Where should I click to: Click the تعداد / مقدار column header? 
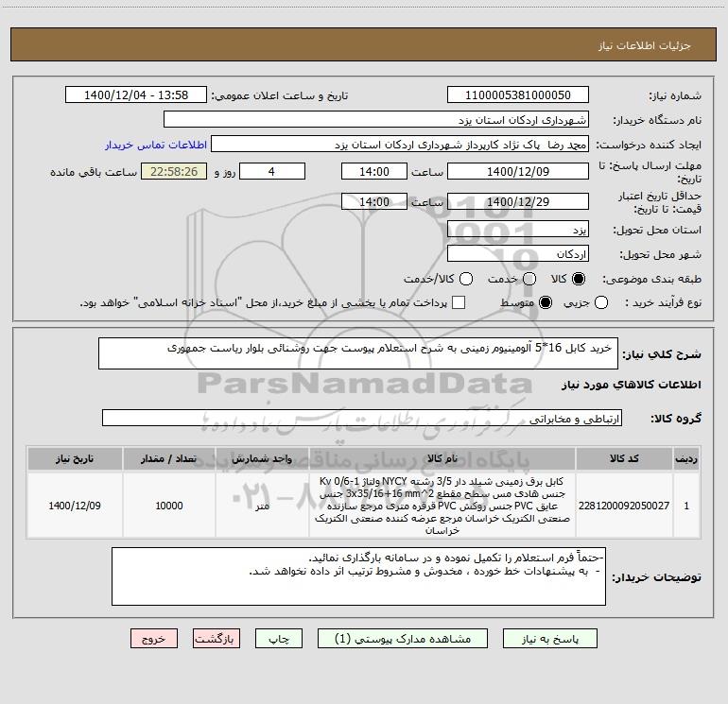[x=169, y=458]
